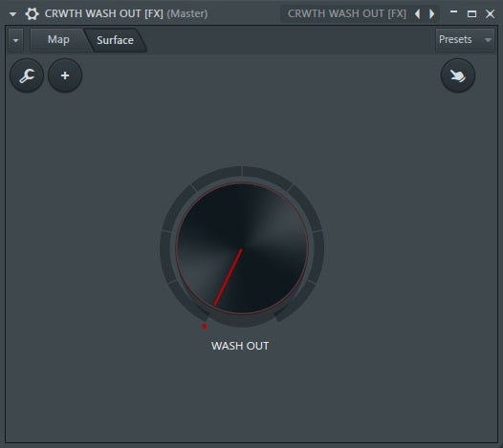Click the preset name CRWTH WASH OUT [FX] selector
Image resolution: width=503 pixels, height=448 pixels.
(x=347, y=13)
